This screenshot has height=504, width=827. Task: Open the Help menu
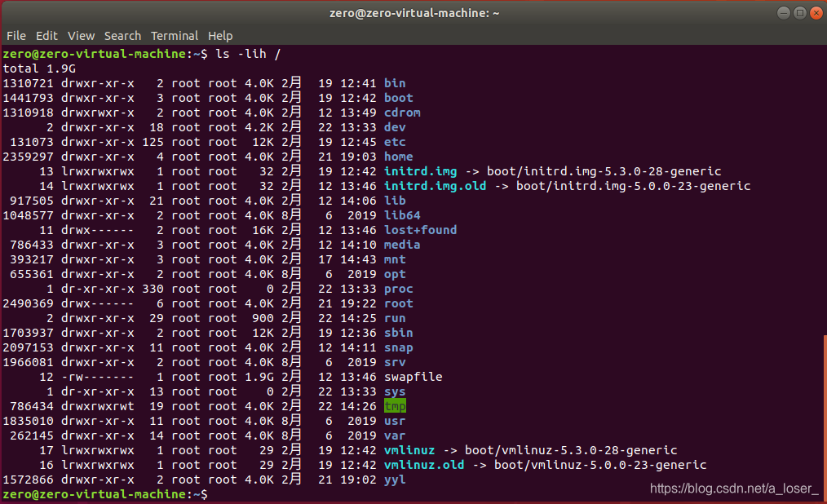coord(220,36)
